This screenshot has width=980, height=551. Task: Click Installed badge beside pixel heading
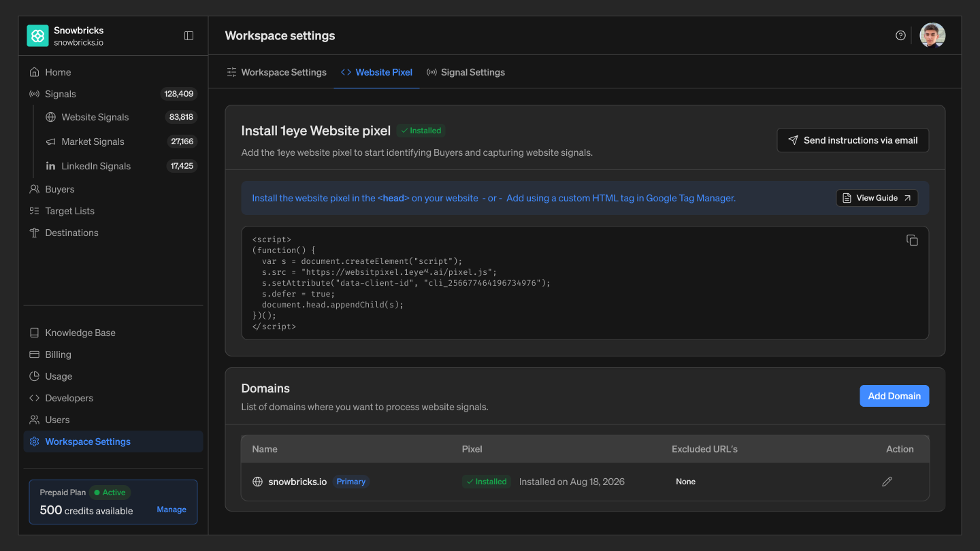[421, 131]
